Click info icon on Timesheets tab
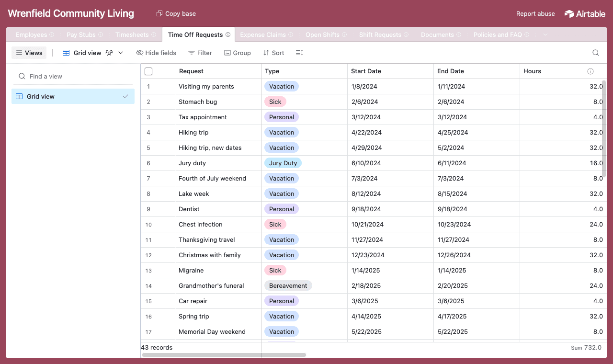The width and height of the screenshot is (613, 364). [154, 34]
